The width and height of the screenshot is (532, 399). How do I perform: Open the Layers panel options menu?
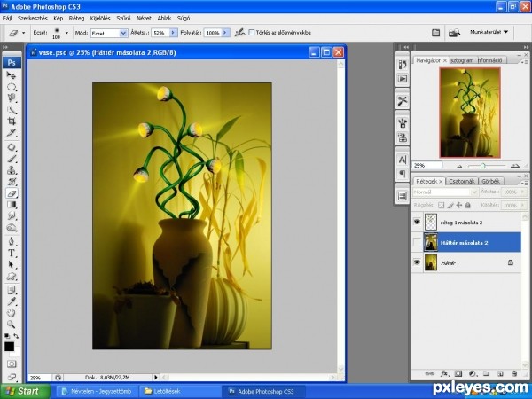[x=525, y=183]
